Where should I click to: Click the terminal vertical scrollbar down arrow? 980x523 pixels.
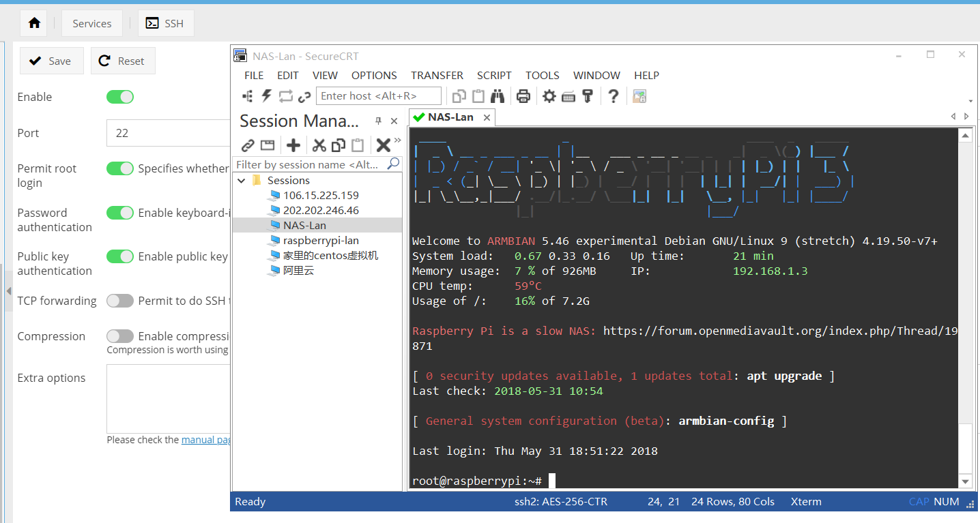click(x=965, y=481)
